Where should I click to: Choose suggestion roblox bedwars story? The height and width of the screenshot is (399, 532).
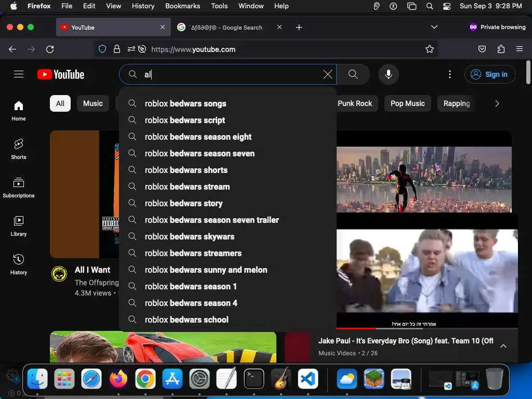pyautogui.click(x=228, y=203)
